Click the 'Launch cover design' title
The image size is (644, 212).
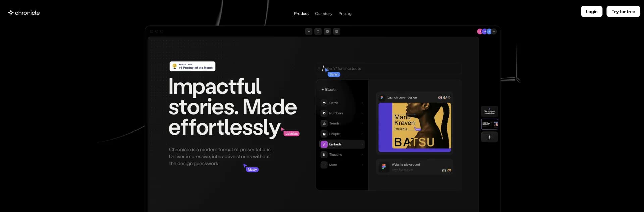tap(402, 98)
